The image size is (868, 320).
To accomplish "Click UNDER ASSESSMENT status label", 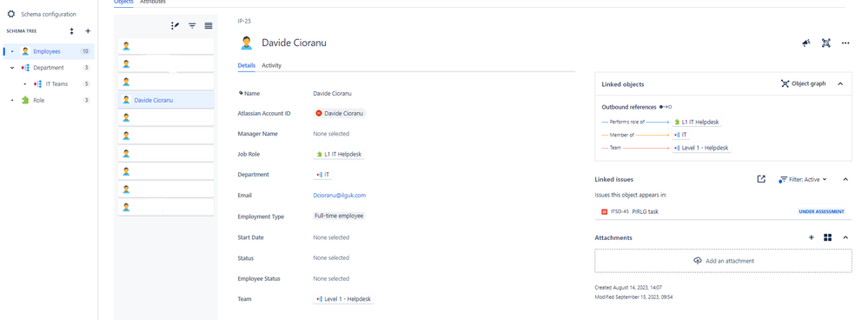I will (x=821, y=211).
